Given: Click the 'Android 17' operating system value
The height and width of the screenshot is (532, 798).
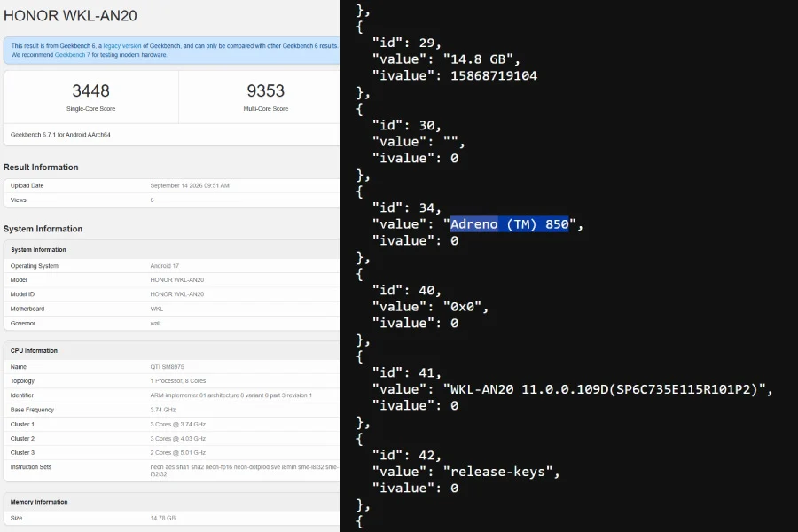Looking at the screenshot, I should 164,266.
